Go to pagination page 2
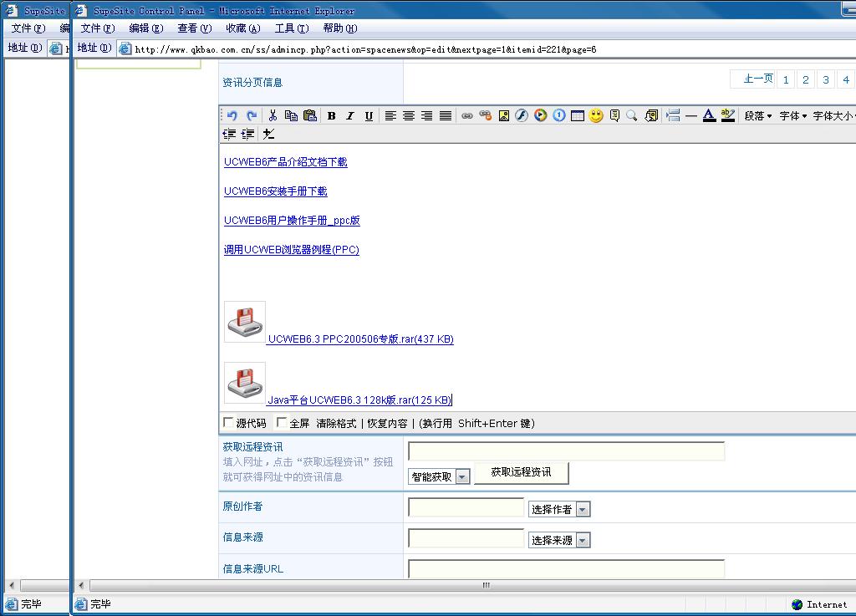 click(805, 79)
